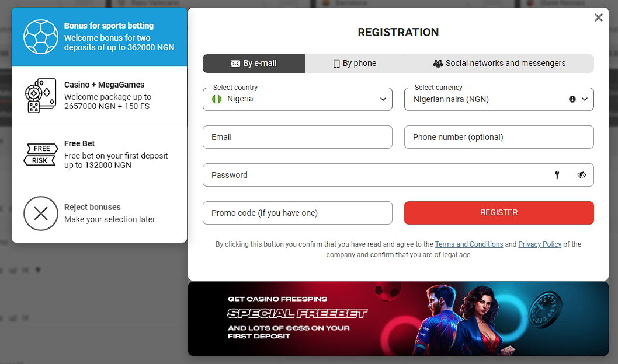Choose the Casino + MegaGames welcome package
Viewport: 618px width, 364px height.
click(99, 96)
